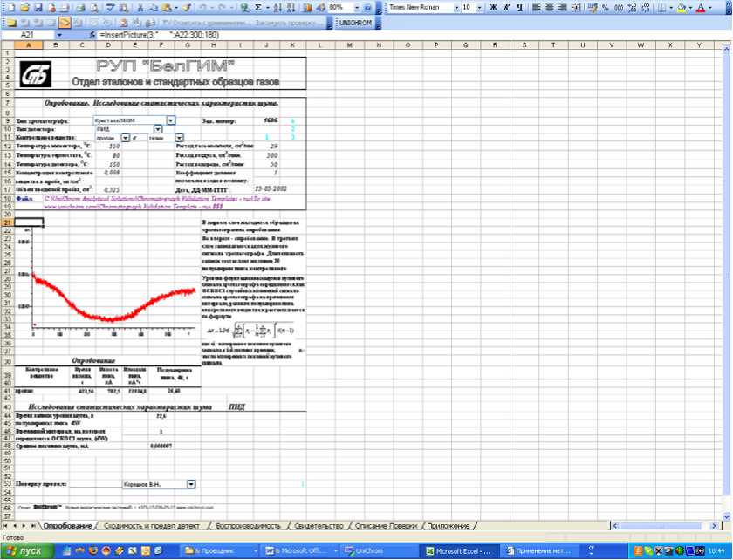
Task: Underline text with the Ч button
Action: tap(520, 8)
